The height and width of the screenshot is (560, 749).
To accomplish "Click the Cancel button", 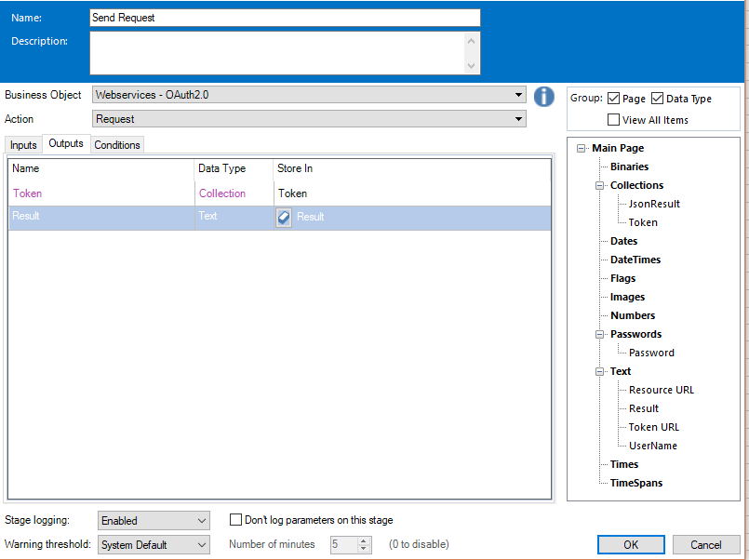I will tap(706, 545).
